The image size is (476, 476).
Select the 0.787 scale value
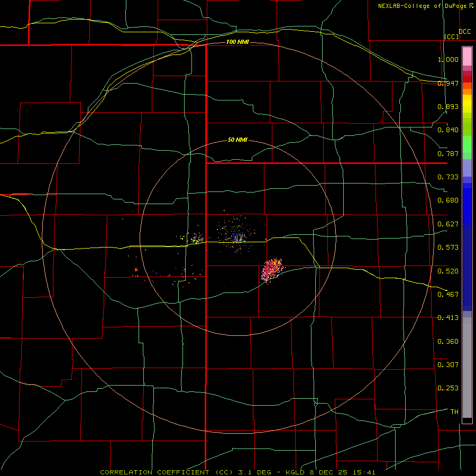(448, 153)
